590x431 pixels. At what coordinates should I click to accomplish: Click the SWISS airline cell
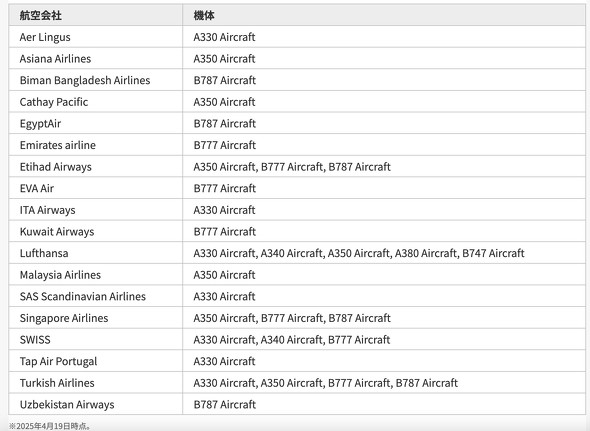(x=96, y=340)
